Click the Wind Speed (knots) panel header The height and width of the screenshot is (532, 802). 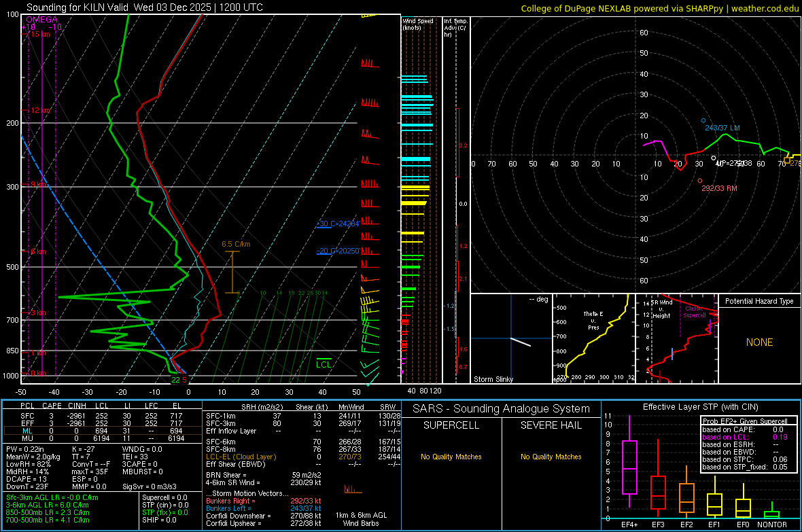[x=417, y=24]
